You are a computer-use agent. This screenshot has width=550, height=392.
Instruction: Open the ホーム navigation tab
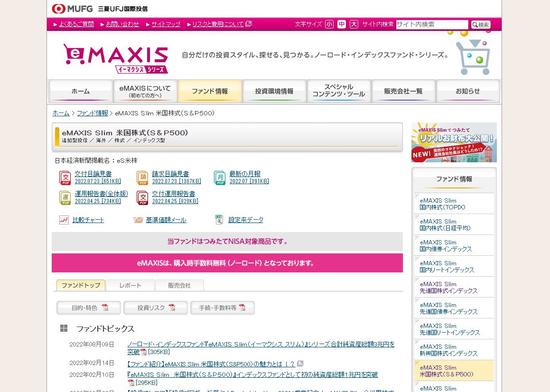pyautogui.click(x=81, y=91)
